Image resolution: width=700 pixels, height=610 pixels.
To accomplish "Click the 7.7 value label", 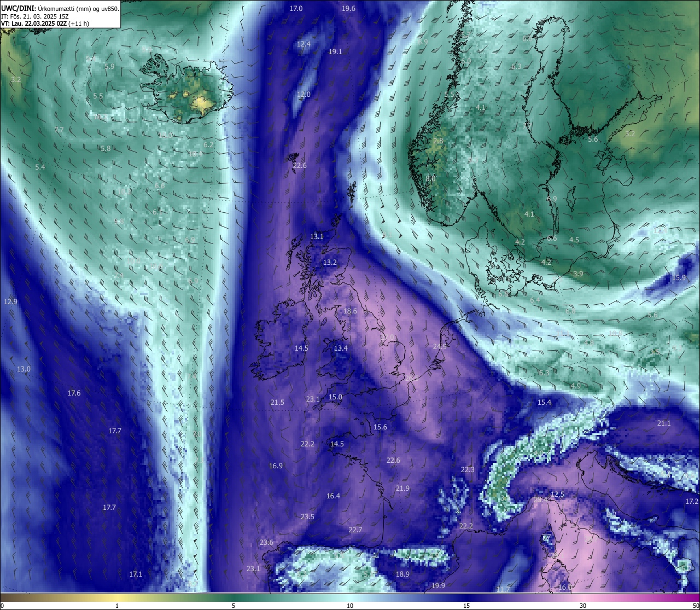I will click(x=59, y=130).
